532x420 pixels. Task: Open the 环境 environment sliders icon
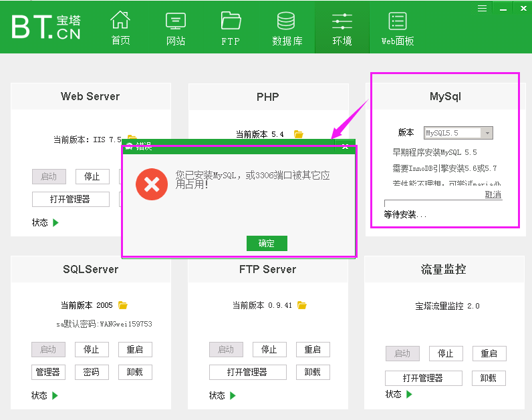tap(342, 21)
